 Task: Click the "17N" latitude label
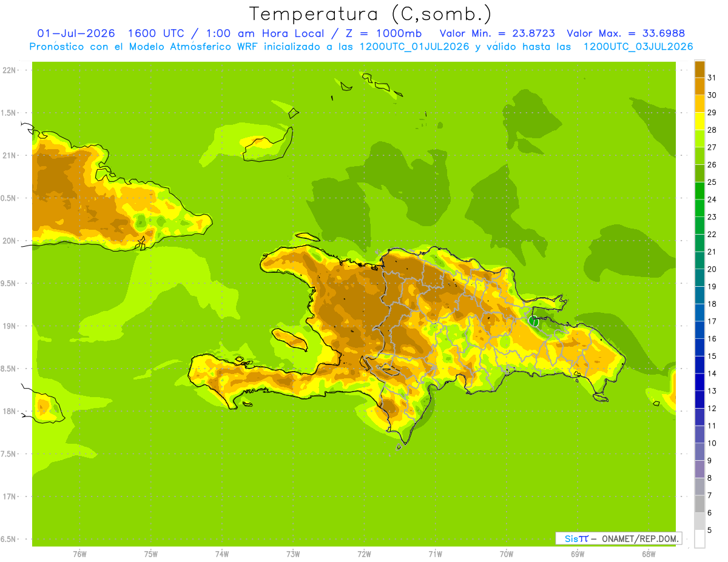tap(8, 497)
